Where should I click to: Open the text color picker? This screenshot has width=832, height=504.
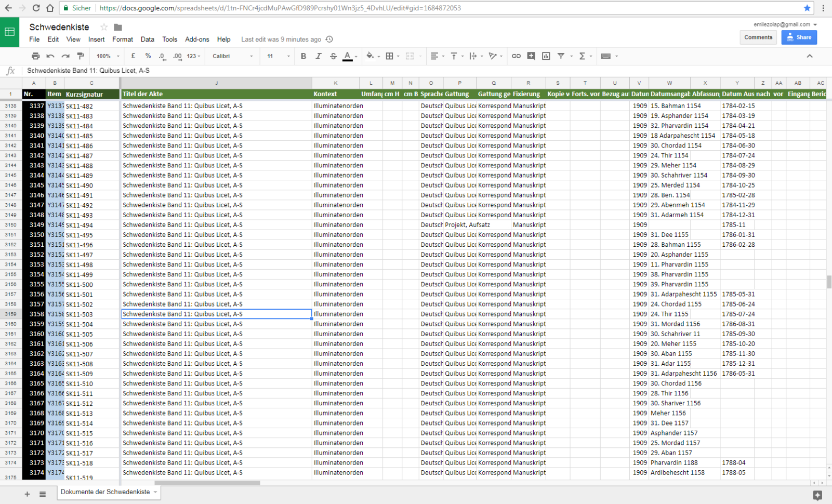click(x=348, y=56)
